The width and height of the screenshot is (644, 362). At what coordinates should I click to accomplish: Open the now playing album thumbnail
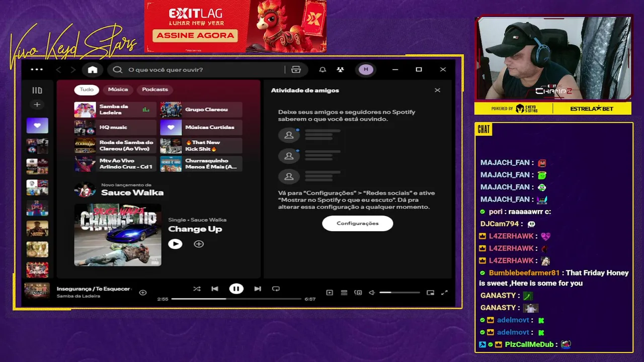coord(37,292)
